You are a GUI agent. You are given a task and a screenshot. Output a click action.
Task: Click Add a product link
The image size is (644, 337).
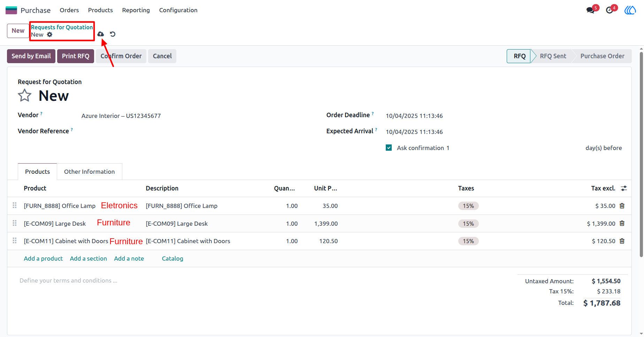point(43,259)
